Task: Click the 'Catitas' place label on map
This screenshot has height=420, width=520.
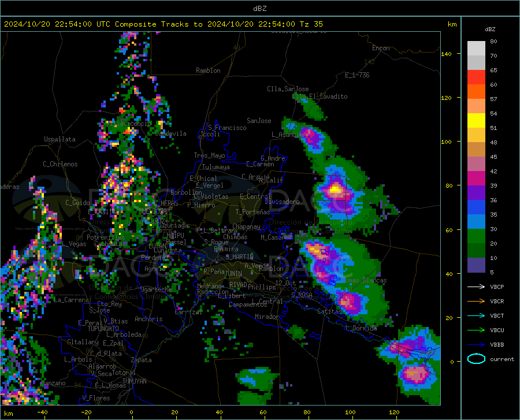Action: [329, 311]
